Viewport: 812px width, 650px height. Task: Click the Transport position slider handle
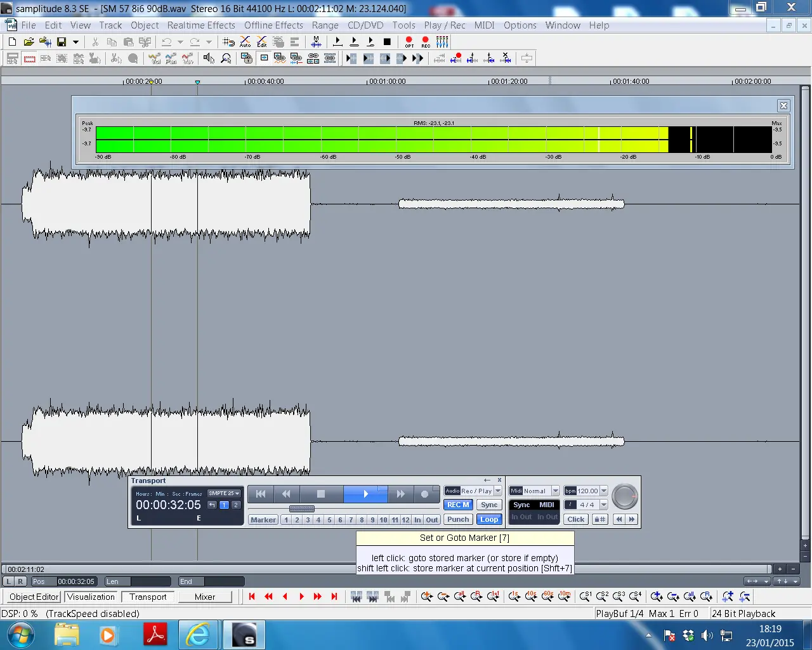point(302,509)
